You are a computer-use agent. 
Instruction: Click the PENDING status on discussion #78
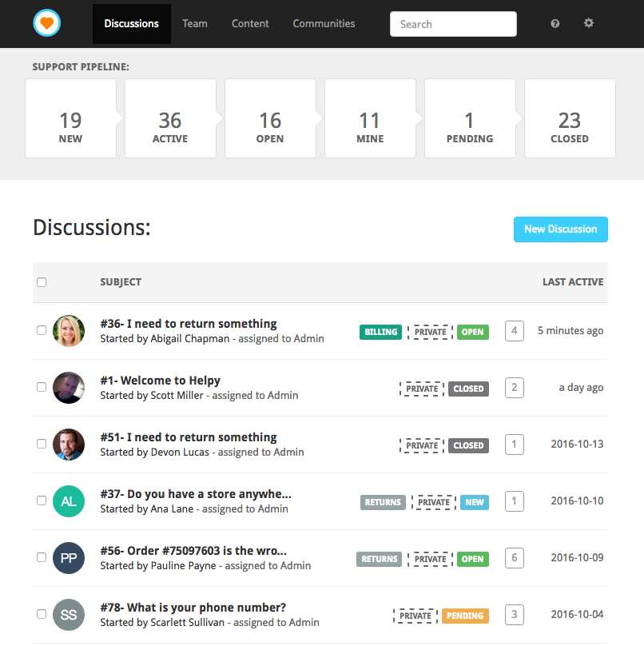coord(465,616)
